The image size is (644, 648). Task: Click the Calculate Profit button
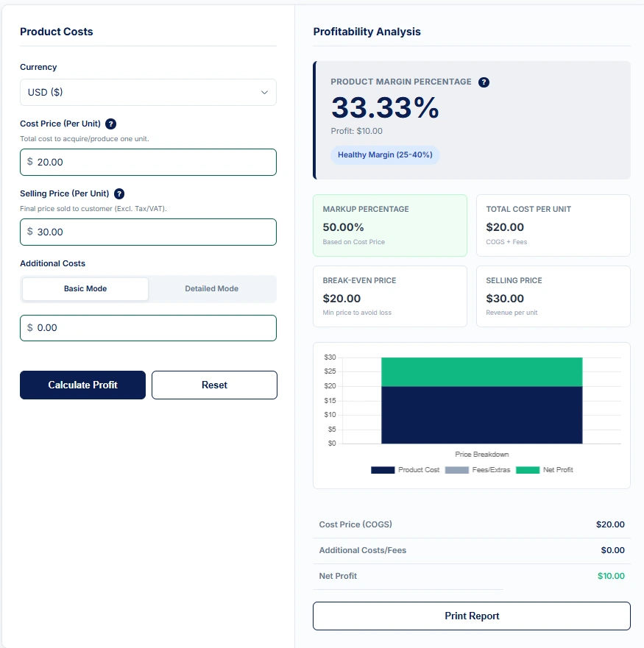tap(82, 385)
